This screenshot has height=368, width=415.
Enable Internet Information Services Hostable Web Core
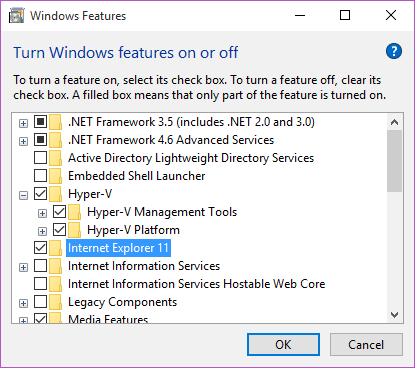[x=40, y=284]
